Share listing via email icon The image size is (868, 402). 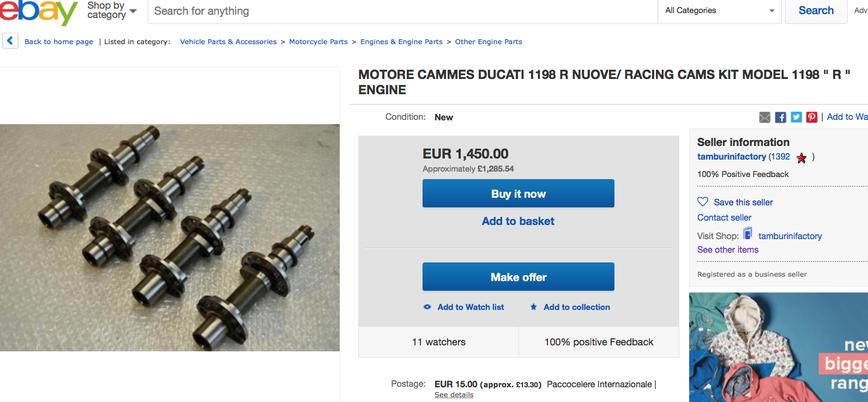(x=765, y=117)
